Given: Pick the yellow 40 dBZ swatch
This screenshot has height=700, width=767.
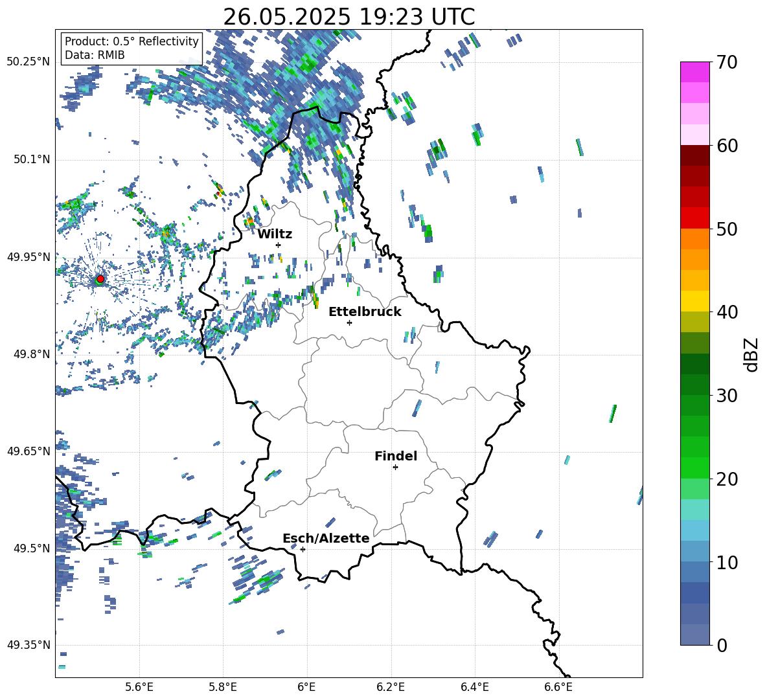Looking at the screenshot, I should coord(695,301).
